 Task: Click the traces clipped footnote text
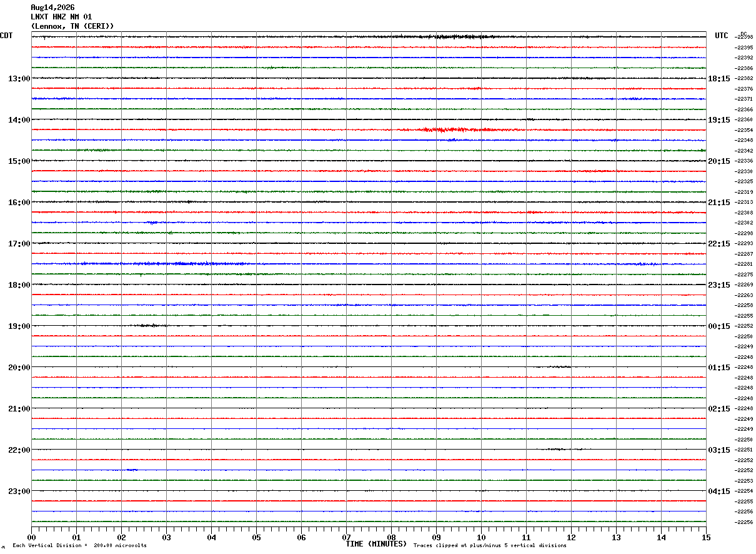[490, 546]
